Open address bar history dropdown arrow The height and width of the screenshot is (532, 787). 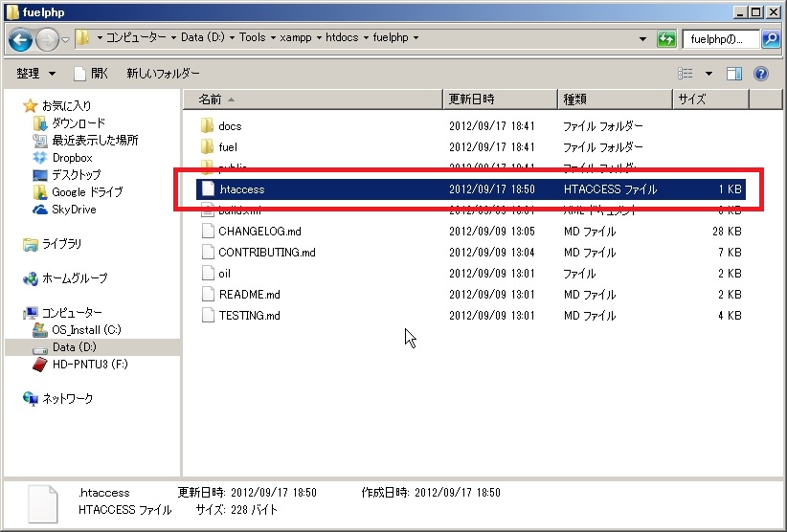click(x=642, y=38)
